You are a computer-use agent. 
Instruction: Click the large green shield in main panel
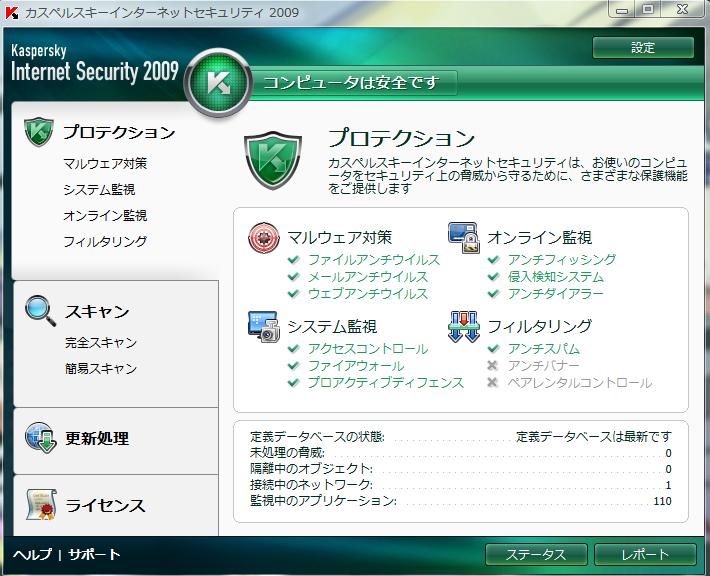[273, 161]
